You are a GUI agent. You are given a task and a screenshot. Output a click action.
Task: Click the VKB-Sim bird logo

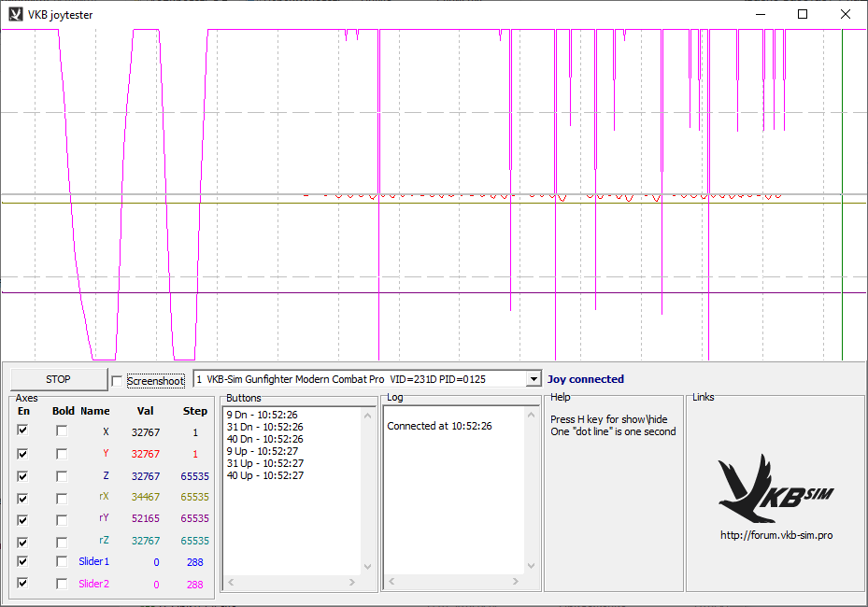coord(776,489)
